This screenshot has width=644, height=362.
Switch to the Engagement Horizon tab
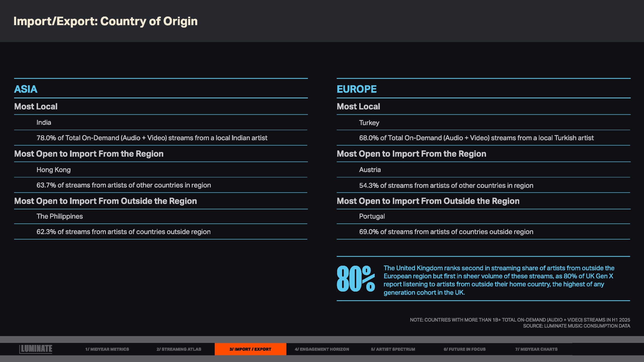click(x=322, y=349)
